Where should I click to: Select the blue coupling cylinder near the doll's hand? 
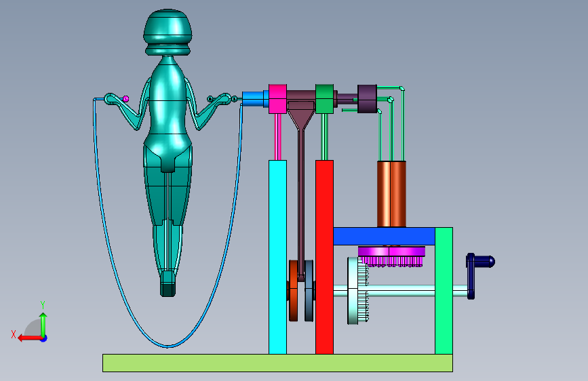[255, 99]
